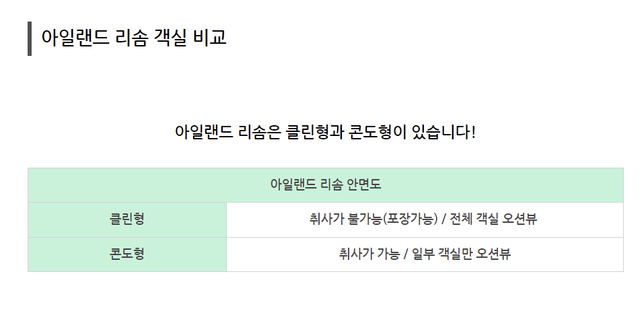Select the 콘도형 row label cell
Screen dimensions: 644x309
tap(127, 254)
